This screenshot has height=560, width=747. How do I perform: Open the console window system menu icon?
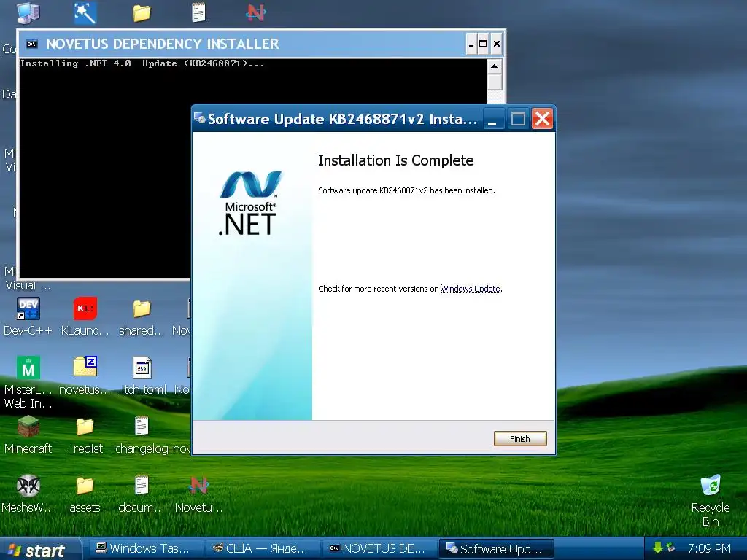click(x=31, y=44)
